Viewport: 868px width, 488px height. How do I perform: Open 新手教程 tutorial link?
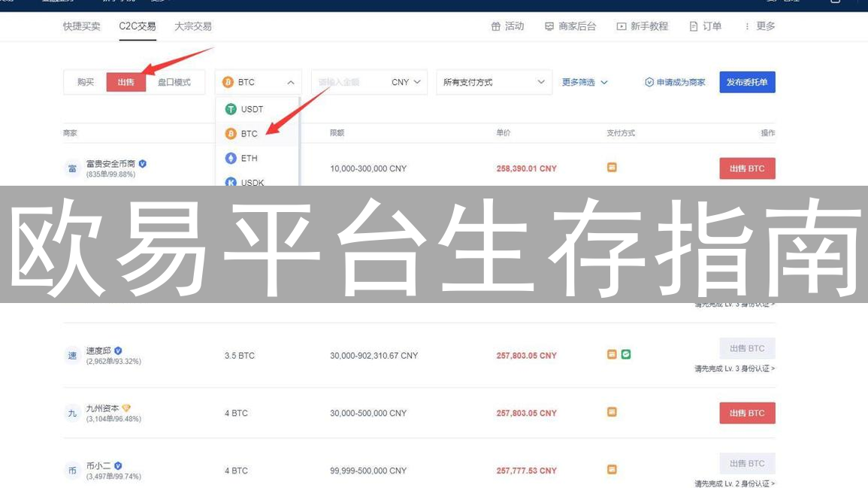click(x=642, y=26)
